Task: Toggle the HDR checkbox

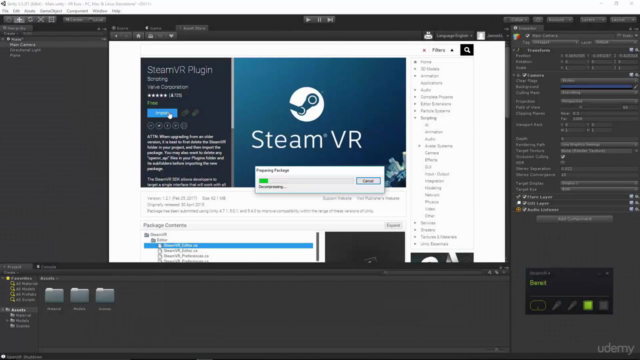Action: pos(563,162)
